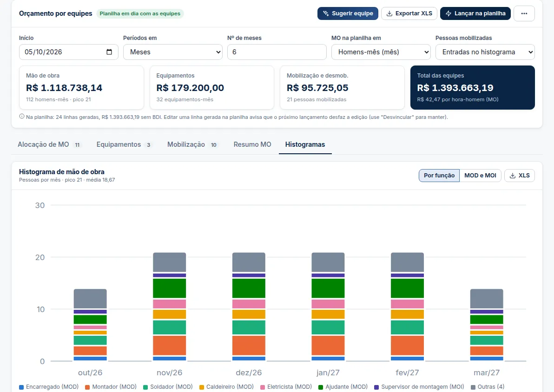This screenshot has height=392, width=554.
Task: Click the Sugerir equipe button
Action: (348, 13)
